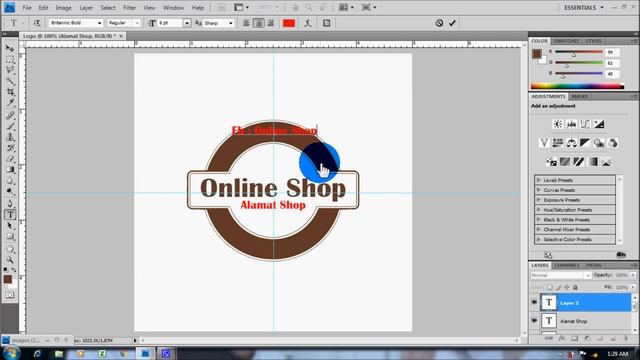The image size is (640, 360).
Task: Select the Lasso tool
Action: [10, 70]
